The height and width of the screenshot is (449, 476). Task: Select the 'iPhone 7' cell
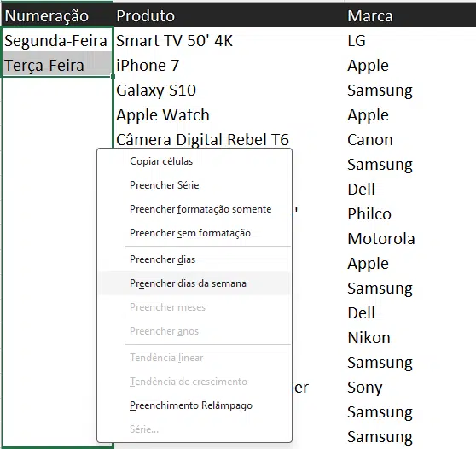click(229, 66)
